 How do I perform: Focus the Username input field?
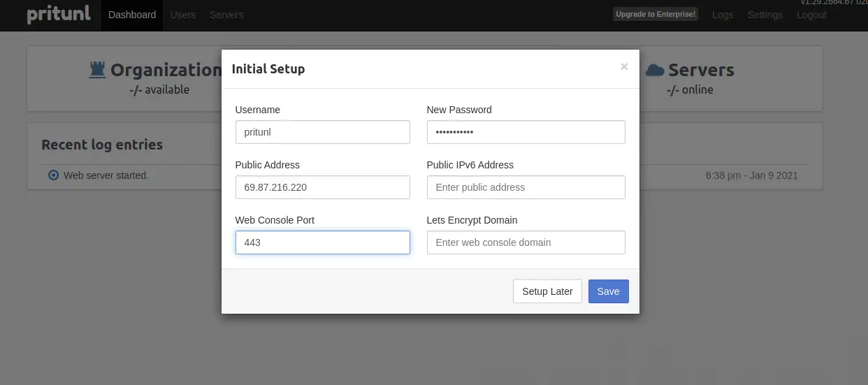[x=322, y=132]
